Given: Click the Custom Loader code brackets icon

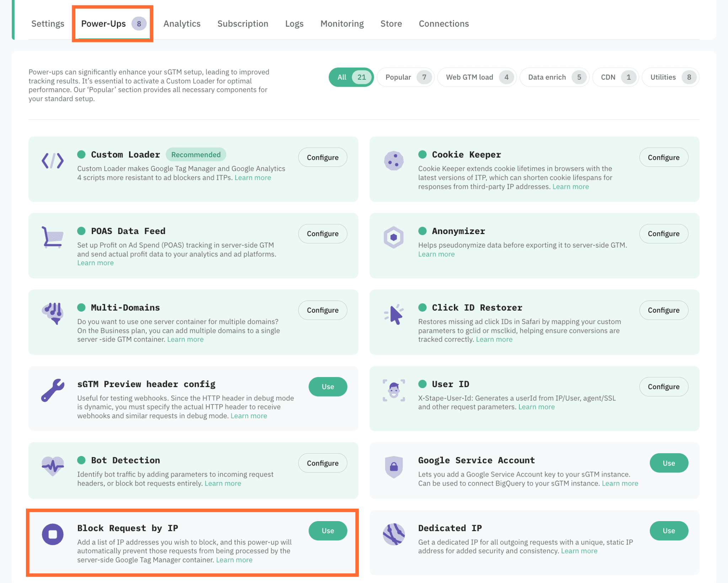Looking at the screenshot, I should point(53,161).
